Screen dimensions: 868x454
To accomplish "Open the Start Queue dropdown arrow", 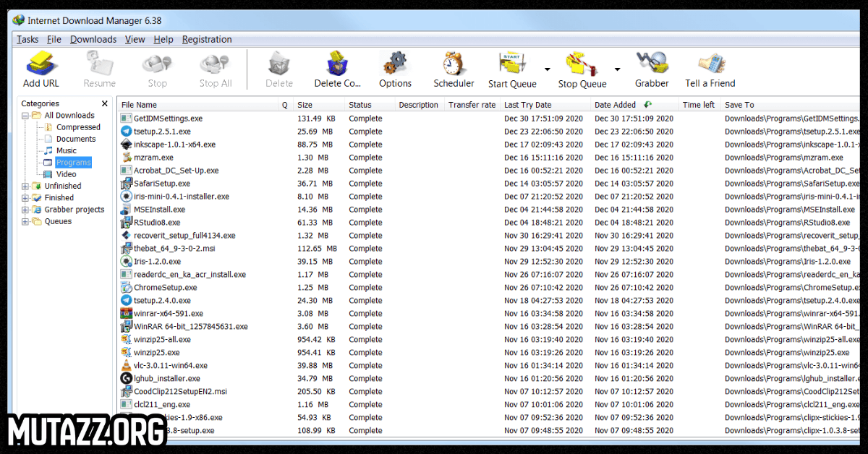I will coord(547,70).
